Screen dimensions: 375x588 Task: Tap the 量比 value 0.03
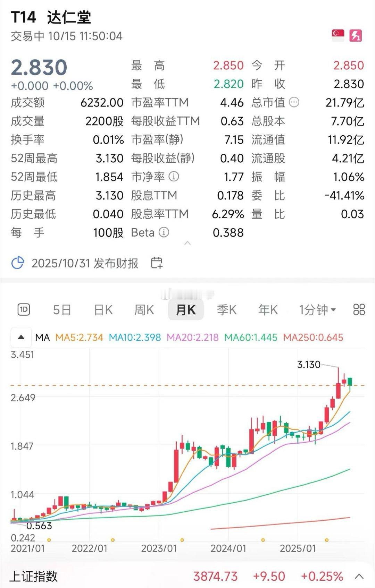pyautogui.click(x=352, y=214)
